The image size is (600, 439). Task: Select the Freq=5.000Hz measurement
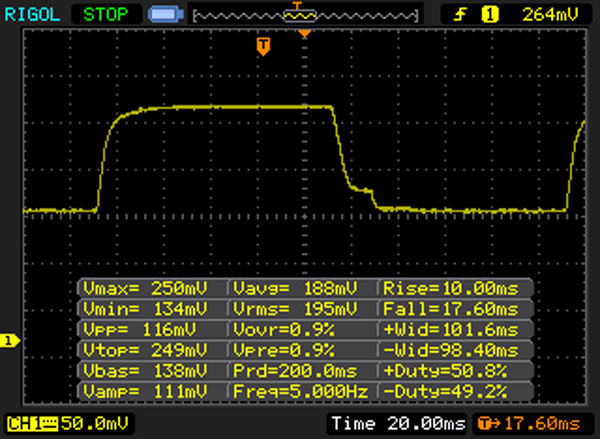click(303, 389)
